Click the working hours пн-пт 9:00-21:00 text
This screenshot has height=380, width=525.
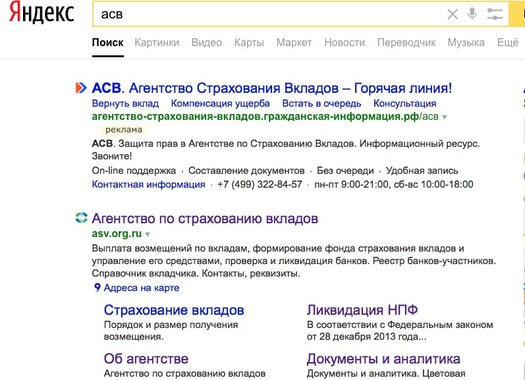pyautogui.click(x=394, y=184)
